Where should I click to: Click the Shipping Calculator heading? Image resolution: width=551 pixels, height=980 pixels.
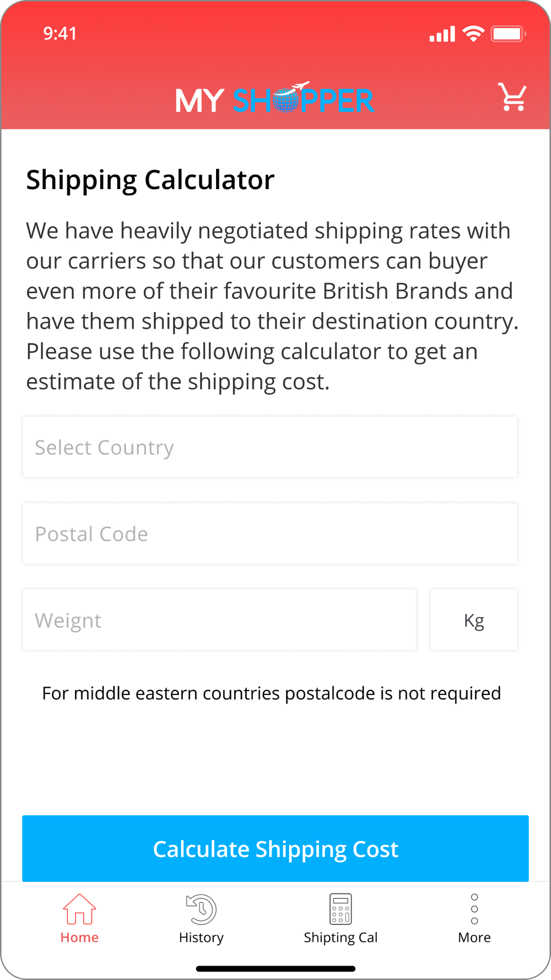150,180
